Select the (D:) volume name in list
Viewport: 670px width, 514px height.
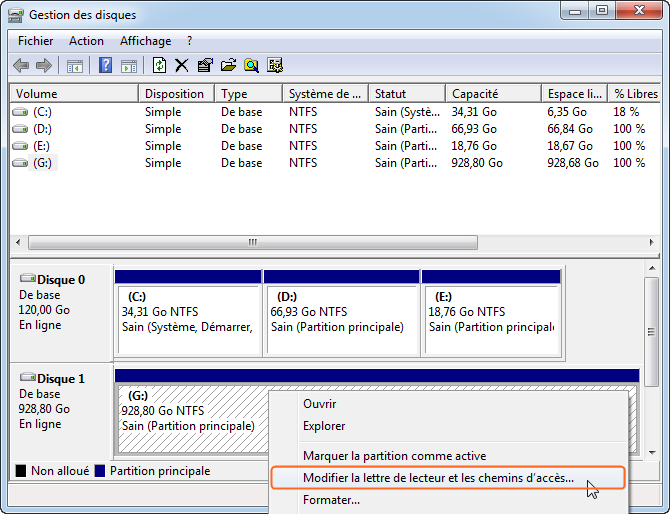pyautogui.click(x=42, y=129)
